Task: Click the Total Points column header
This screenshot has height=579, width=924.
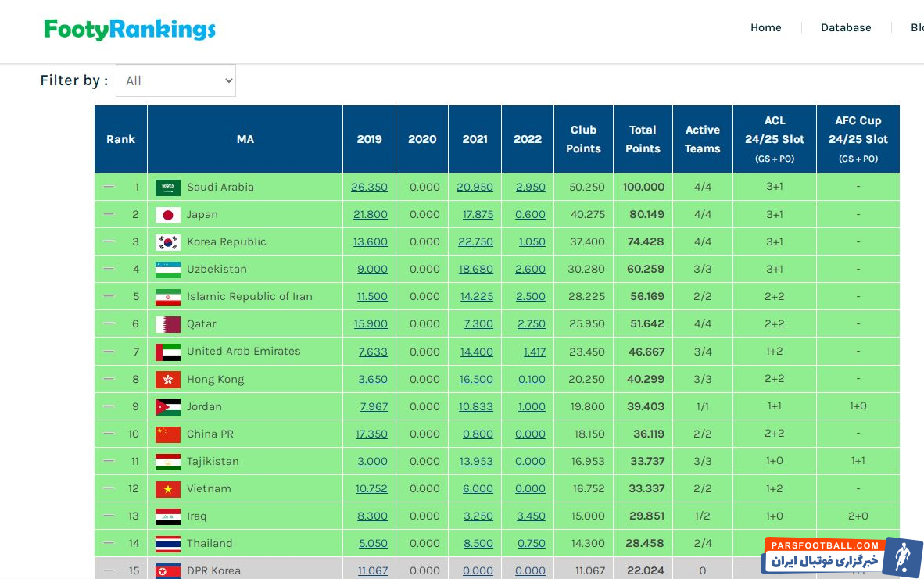Action: [643, 139]
